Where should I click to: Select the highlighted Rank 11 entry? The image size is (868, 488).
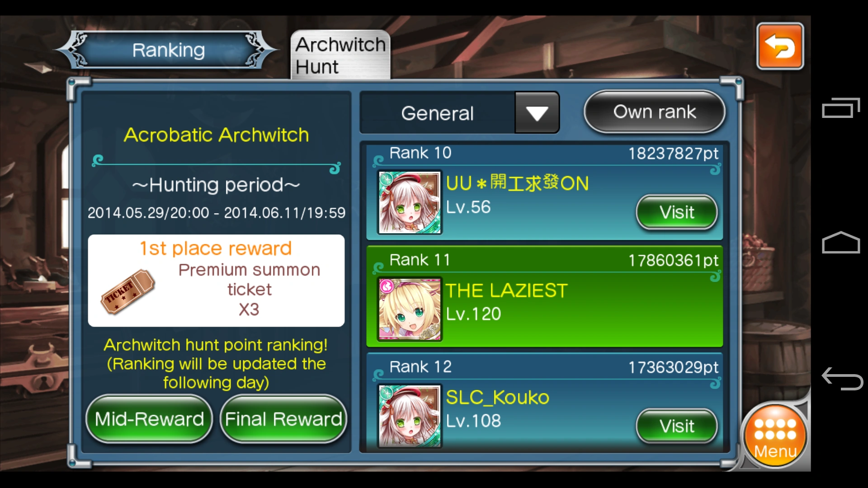(x=544, y=296)
